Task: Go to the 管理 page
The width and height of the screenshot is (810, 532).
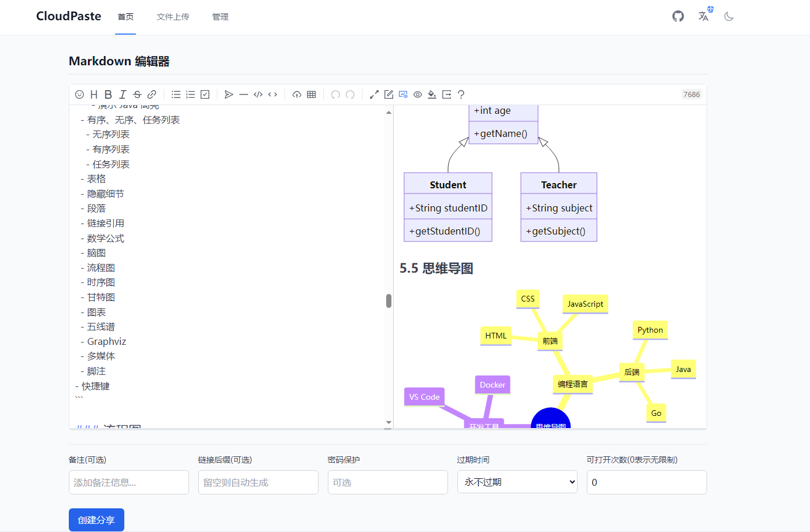Action: click(220, 17)
